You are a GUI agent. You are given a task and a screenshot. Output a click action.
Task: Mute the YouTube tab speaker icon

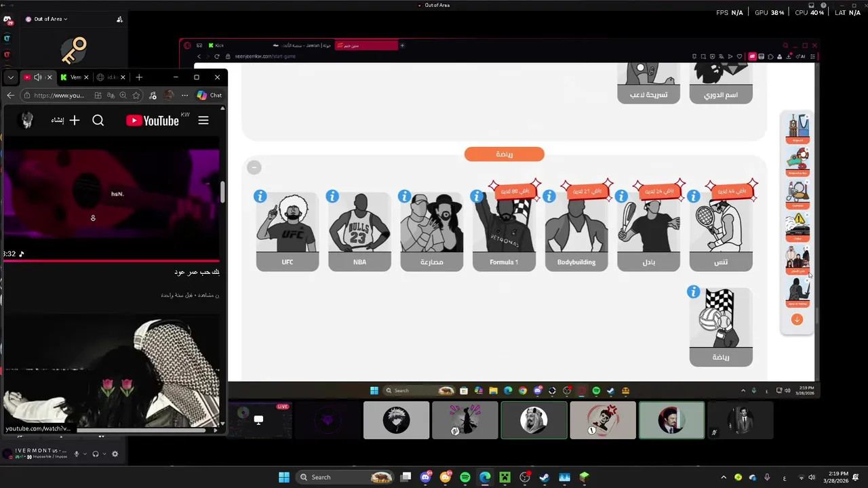[38, 77]
